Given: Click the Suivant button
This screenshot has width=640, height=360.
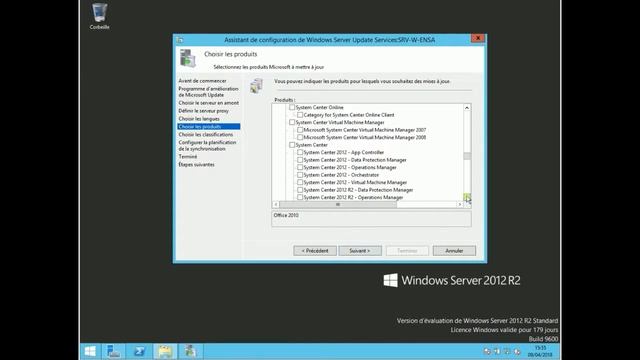Looking at the screenshot, I should pos(360,251).
